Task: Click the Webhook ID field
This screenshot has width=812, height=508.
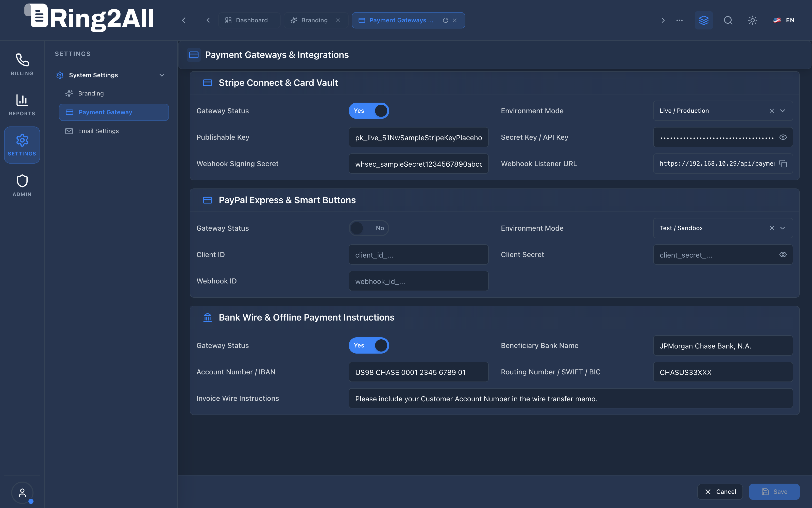Action: tap(418, 281)
